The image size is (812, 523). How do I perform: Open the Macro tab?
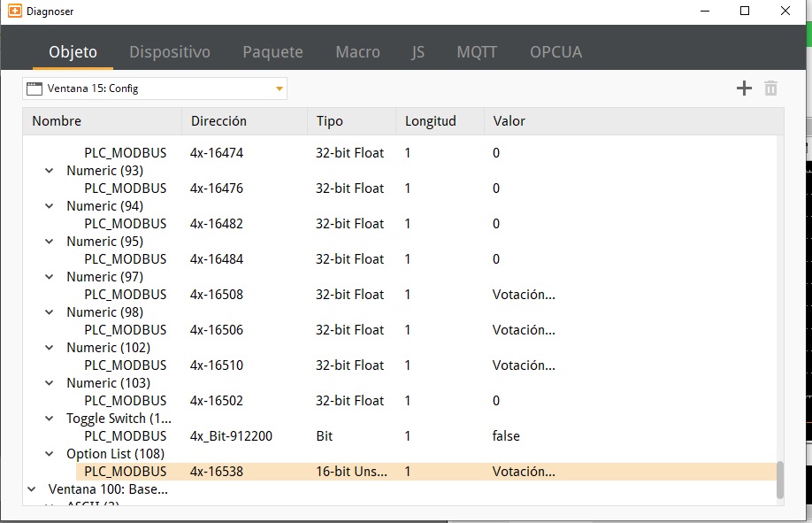358,52
